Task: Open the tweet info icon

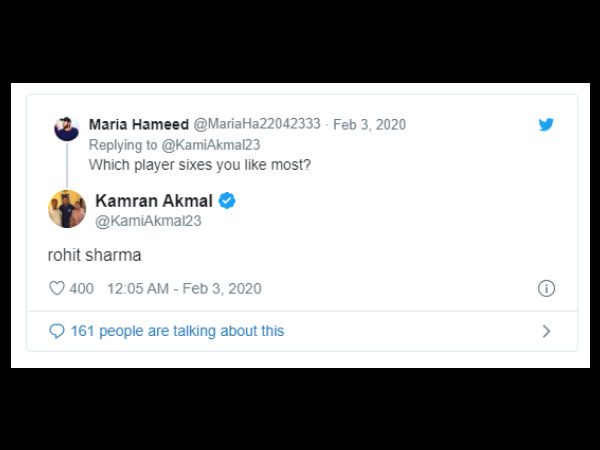Action: (546, 288)
